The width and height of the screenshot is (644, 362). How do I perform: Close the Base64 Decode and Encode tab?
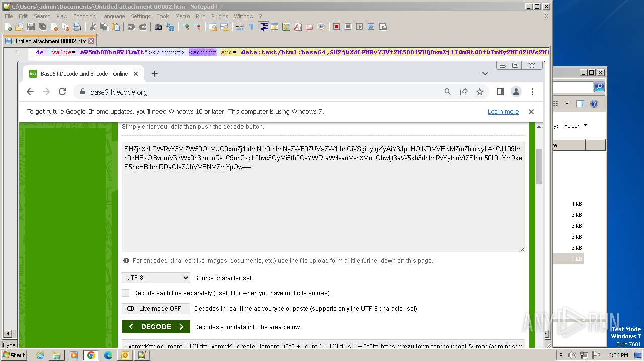click(x=135, y=74)
